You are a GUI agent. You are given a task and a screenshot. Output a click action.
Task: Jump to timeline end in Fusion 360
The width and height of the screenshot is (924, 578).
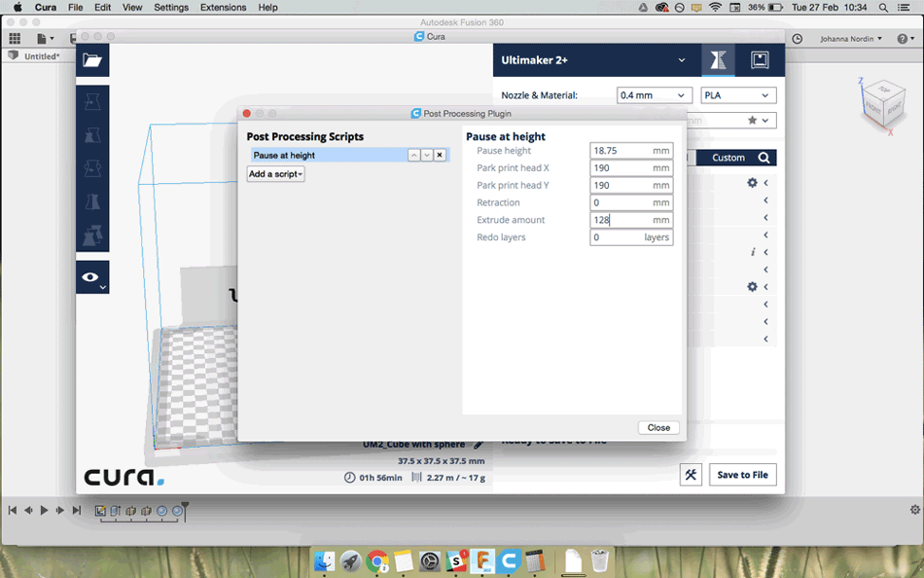[76, 510]
